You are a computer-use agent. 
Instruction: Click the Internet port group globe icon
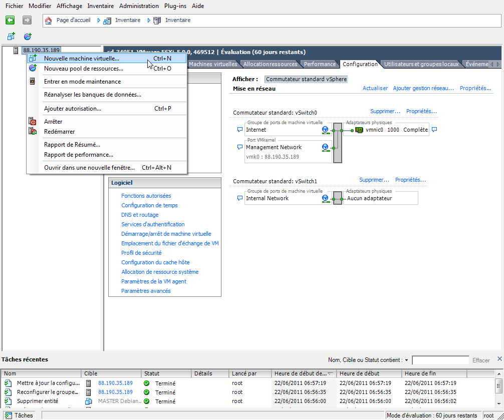coord(326,130)
